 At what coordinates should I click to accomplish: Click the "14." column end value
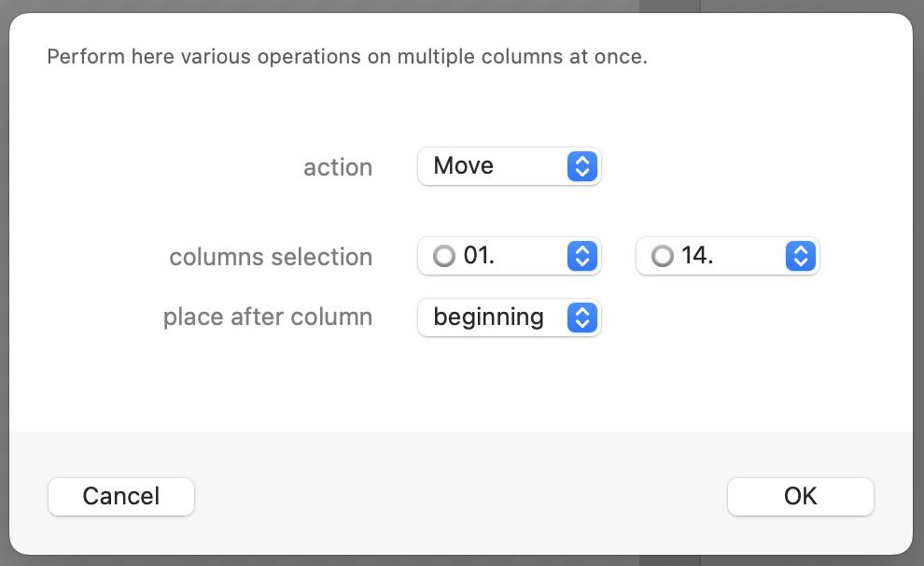(697, 256)
